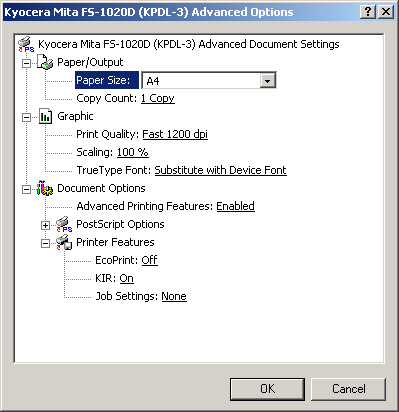Click the 1 Copy value link
The image size is (399, 412).
[x=158, y=98]
